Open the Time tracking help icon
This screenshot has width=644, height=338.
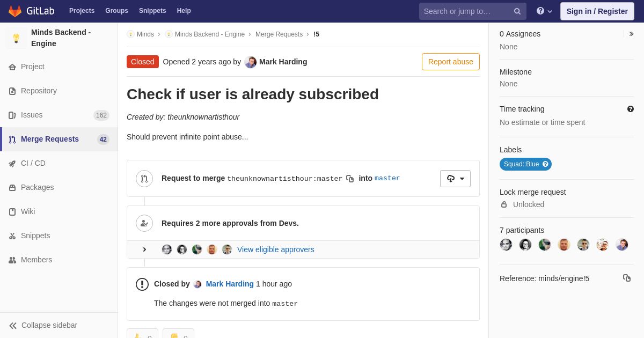[631, 109]
